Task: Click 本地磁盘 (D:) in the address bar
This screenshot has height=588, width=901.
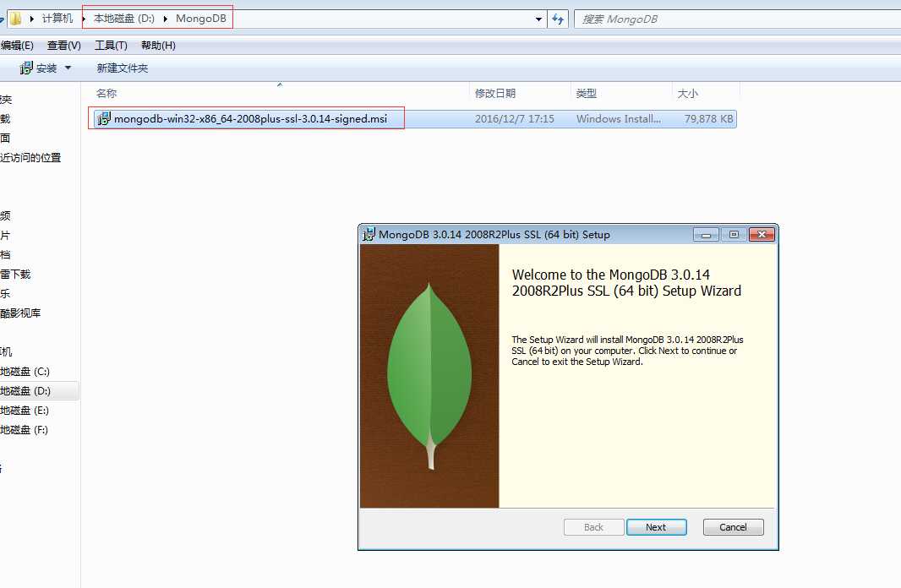Action: tap(124, 19)
